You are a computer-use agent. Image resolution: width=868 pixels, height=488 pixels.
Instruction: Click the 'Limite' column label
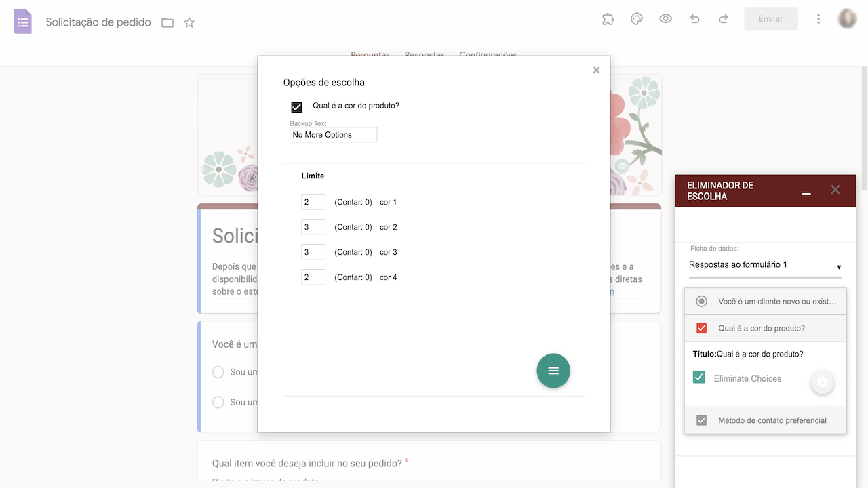[313, 176]
